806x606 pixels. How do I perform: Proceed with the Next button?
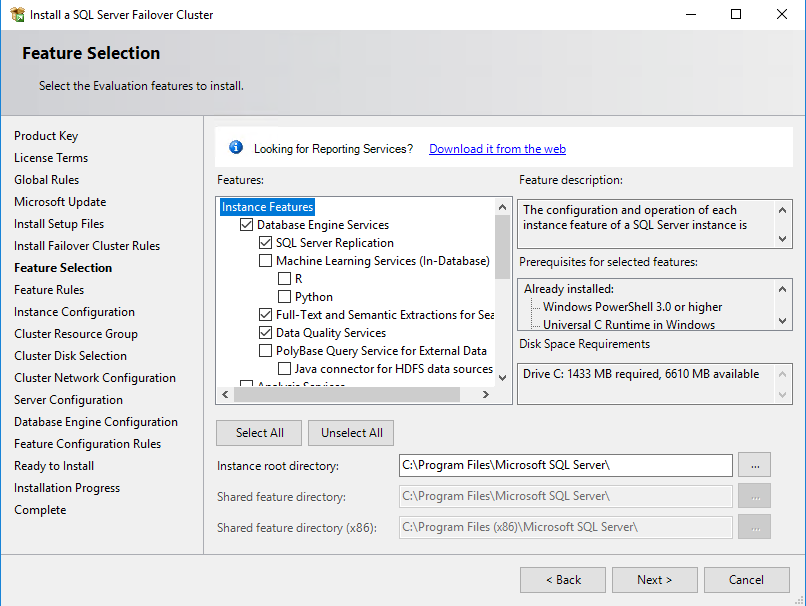pos(655,580)
